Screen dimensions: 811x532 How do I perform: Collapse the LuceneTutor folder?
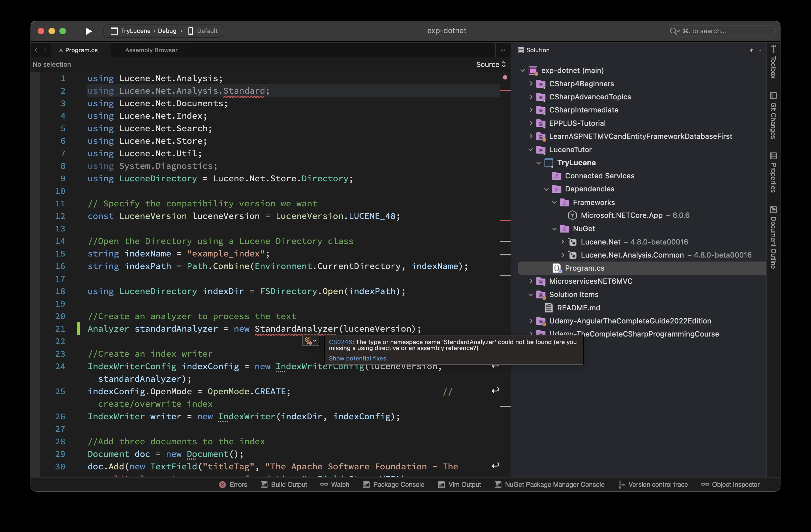(x=531, y=149)
